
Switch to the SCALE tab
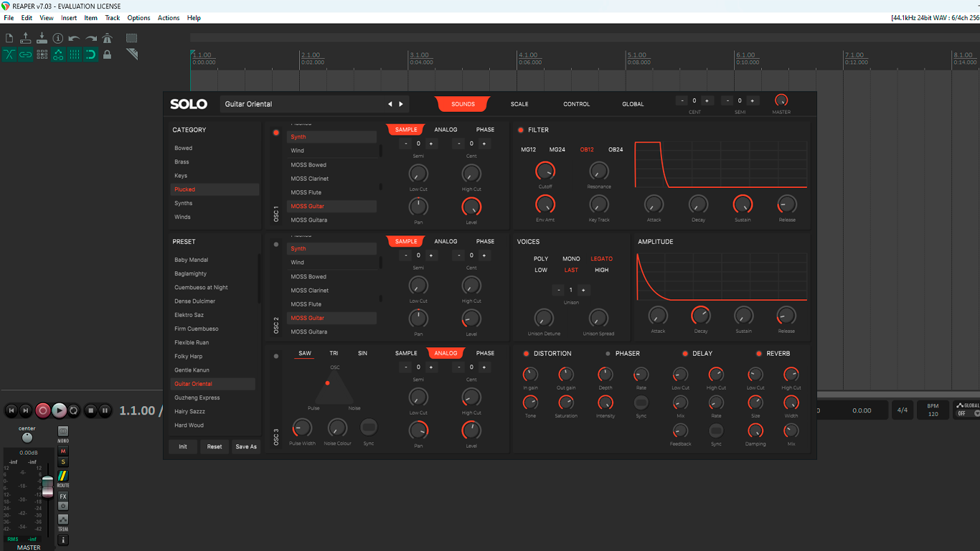coord(519,104)
